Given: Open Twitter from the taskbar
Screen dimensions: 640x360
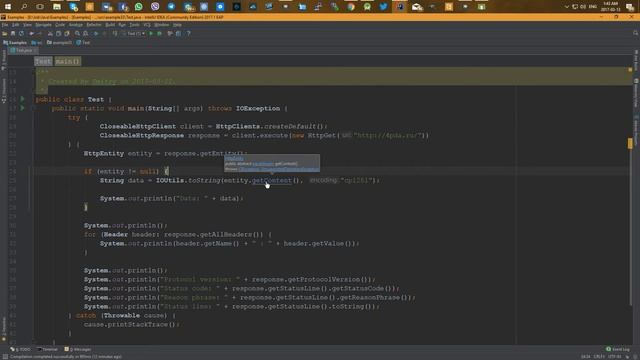Looking at the screenshot, I should click(383, 7).
